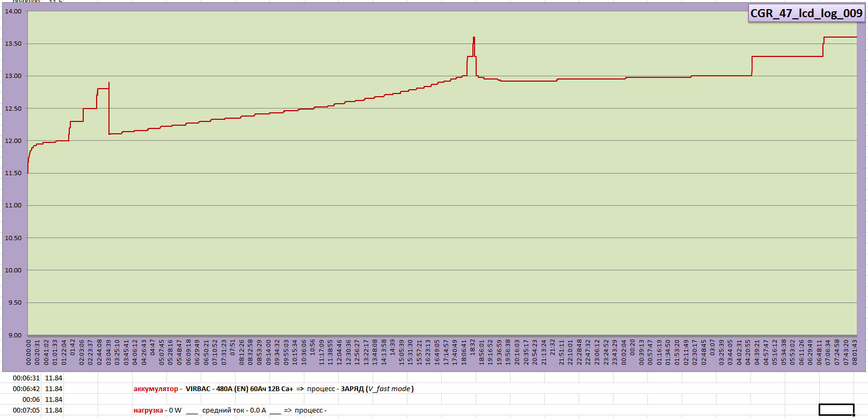Screen dimensions: 868x418
Task: Click the cell showing 00:07:05
Action: 26,410
